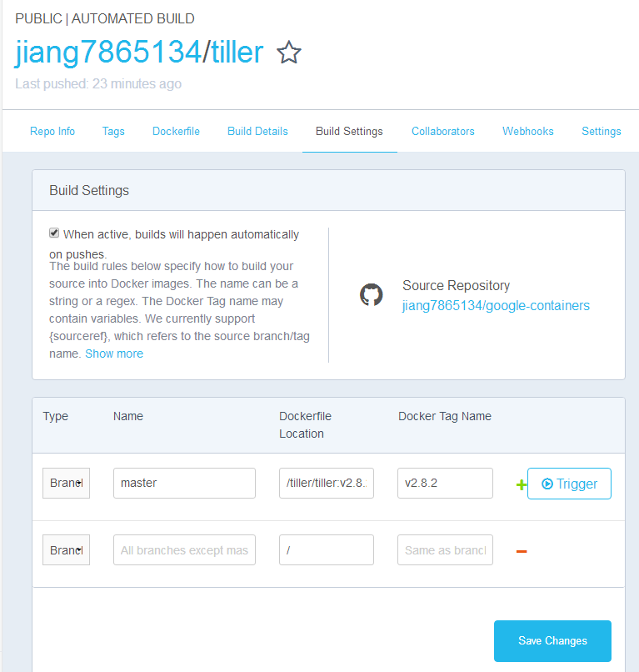Uncheck automatic builds on pushes checkbox
This screenshot has width=639, height=672.
coord(54,233)
